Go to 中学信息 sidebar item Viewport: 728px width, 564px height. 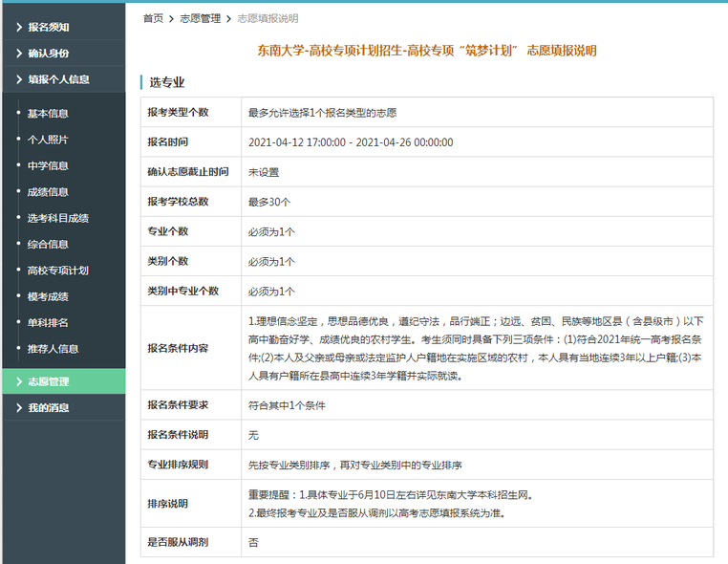(48, 165)
